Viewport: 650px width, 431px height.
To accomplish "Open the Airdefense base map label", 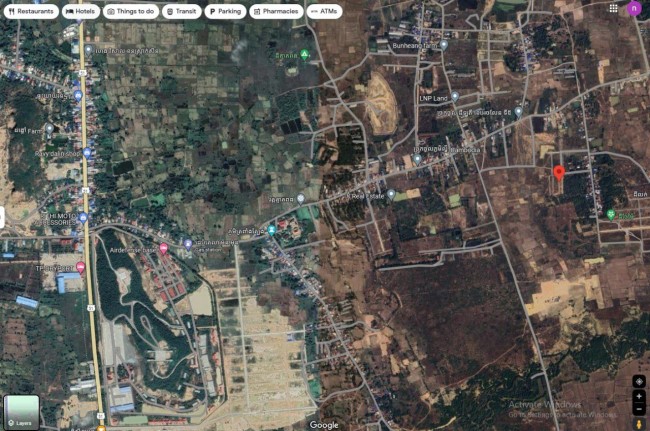I will (x=187, y=243).
